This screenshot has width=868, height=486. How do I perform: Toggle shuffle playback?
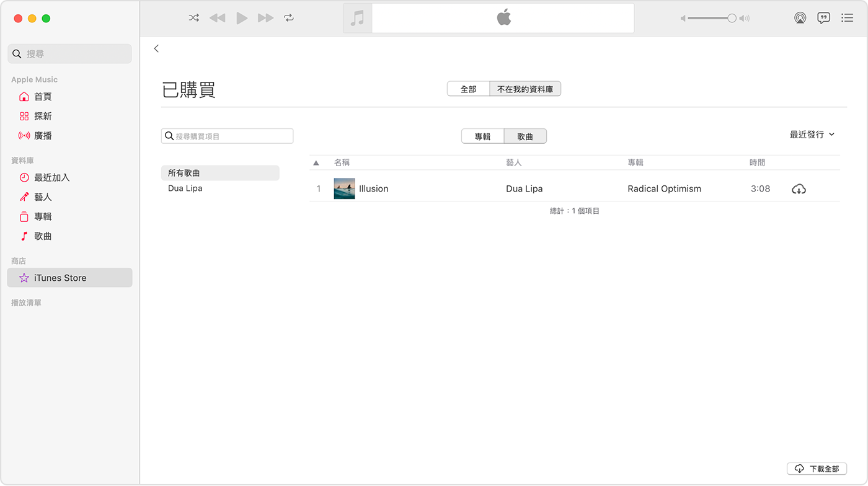click(x=194, y=18)
